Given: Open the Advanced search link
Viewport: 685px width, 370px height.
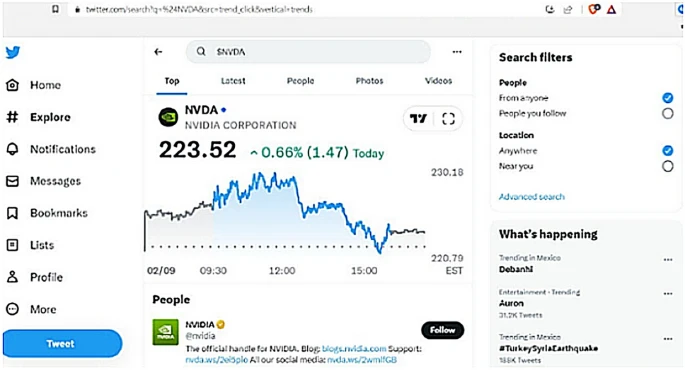Looking at the screenshot, I should [x=532, y=197].
